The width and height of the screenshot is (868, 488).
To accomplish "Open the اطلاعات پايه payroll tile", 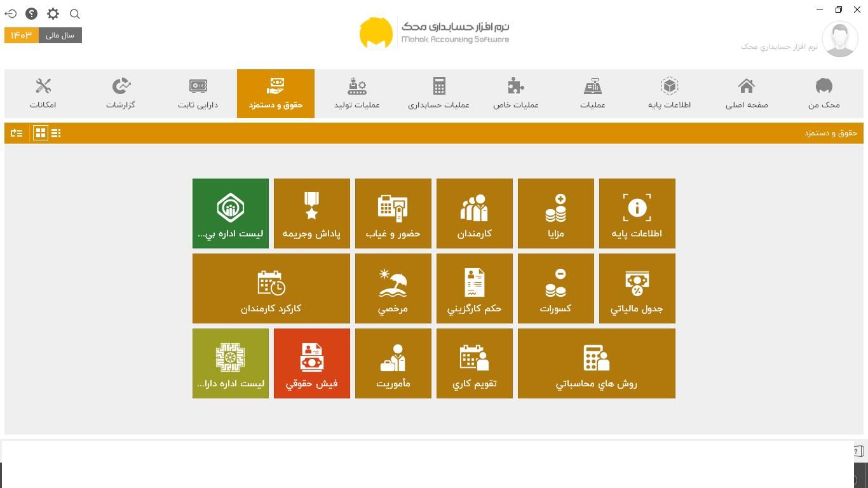I will point(637,213).
